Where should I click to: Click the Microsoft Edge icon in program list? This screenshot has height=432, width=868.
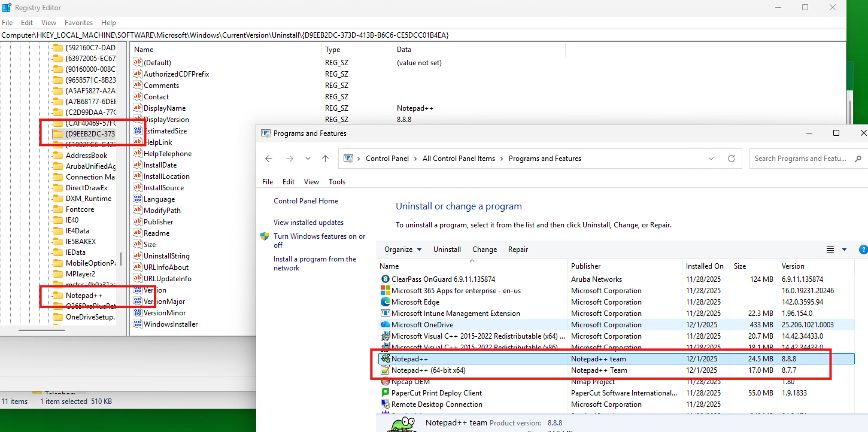pos(386,302)
